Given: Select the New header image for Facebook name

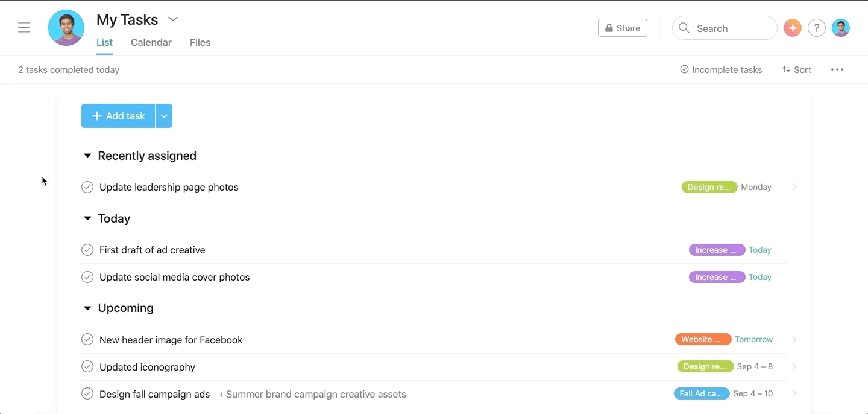Looking at the screenshot, I should [171, 340].
